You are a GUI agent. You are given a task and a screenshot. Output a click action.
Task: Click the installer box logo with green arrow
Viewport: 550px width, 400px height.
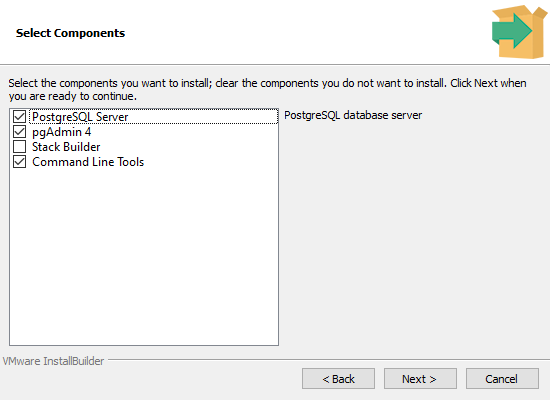[519, 32]
